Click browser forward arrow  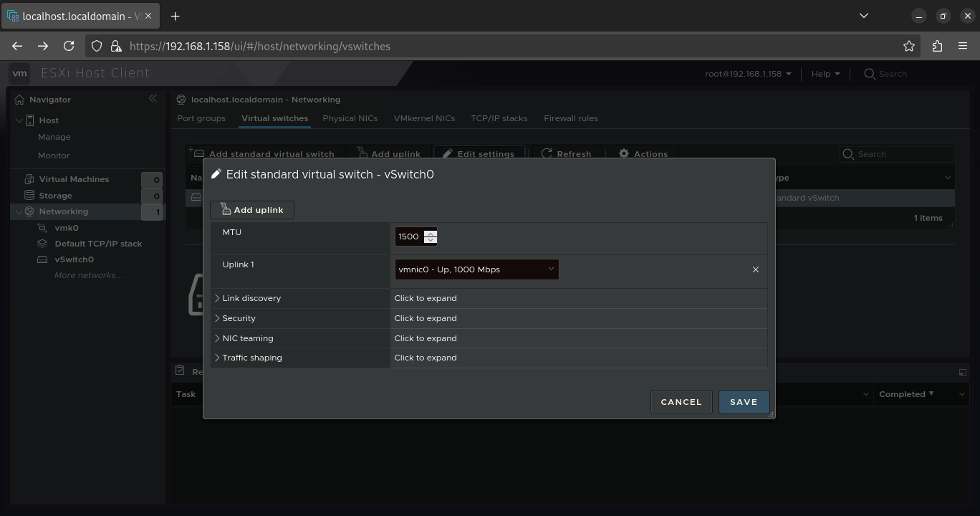(43, 46)
